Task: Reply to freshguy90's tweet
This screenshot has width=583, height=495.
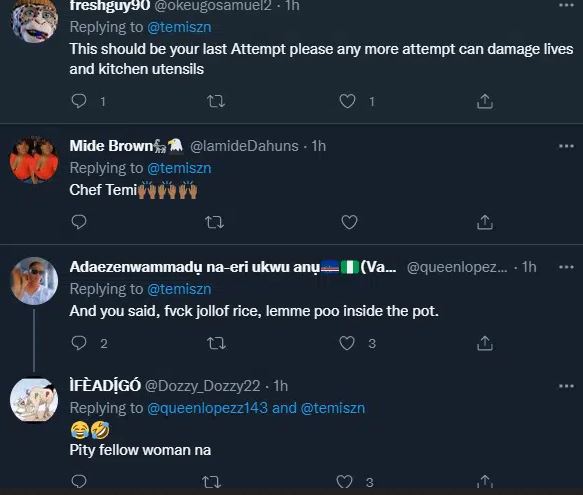Action: tap(79, 101)
